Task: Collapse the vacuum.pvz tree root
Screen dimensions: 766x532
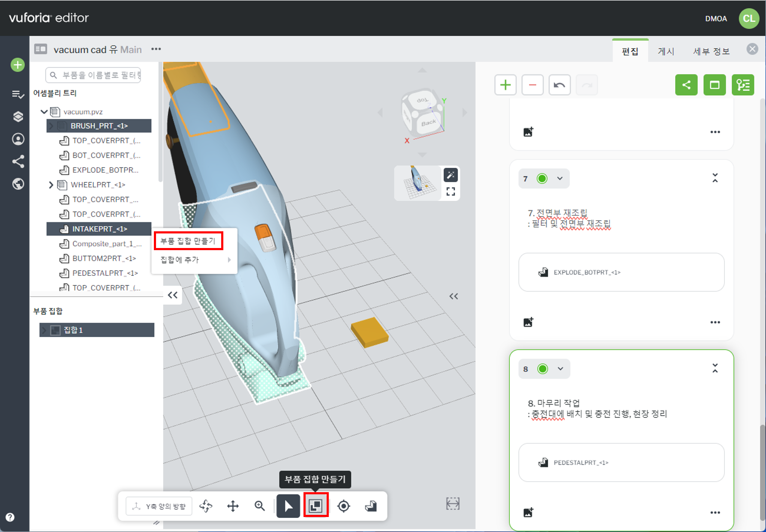Action: click(x=44, y=112)
